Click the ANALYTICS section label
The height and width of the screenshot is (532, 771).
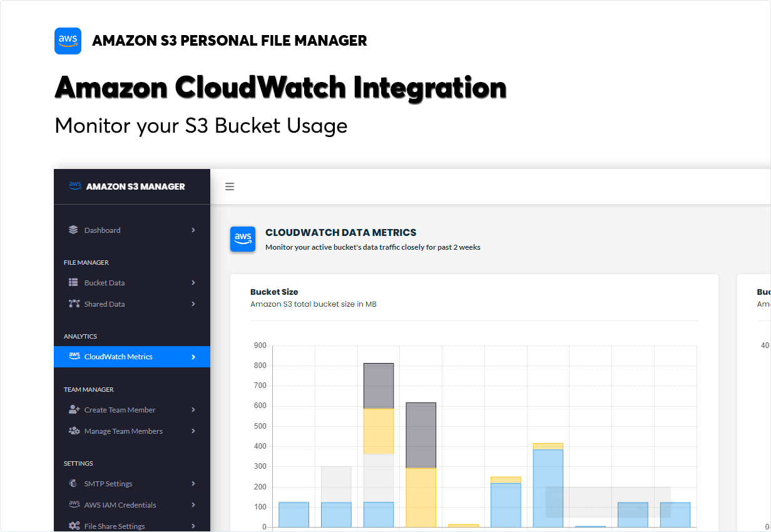[x=80, y=336]
